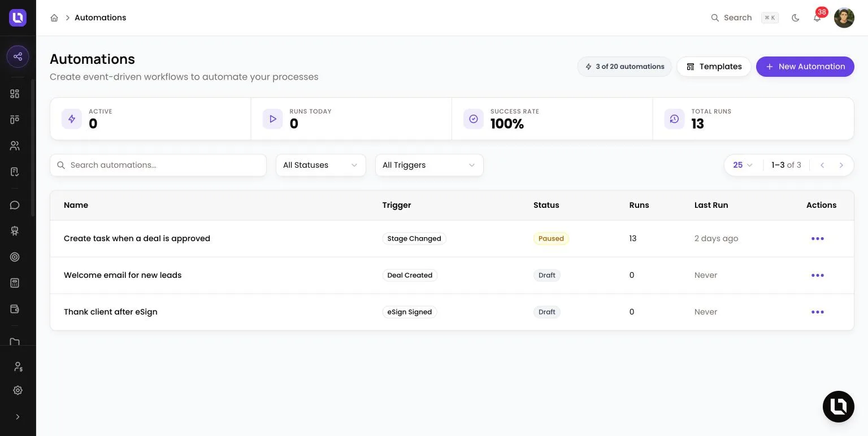The height and width of the screenshot is (436, 868).
Task: Go to the previous page arrow
Action: coord(822,165)
